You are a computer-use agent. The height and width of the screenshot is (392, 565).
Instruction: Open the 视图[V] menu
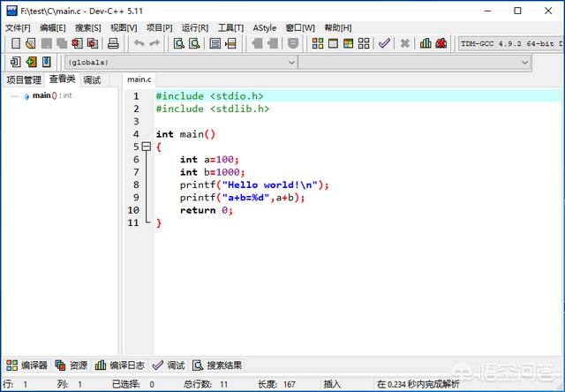[x=124, y=27]
